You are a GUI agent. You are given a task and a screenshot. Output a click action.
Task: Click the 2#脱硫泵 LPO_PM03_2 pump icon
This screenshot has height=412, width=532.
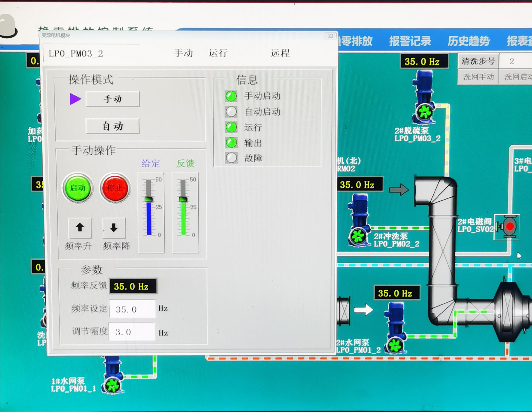[424, 97]
